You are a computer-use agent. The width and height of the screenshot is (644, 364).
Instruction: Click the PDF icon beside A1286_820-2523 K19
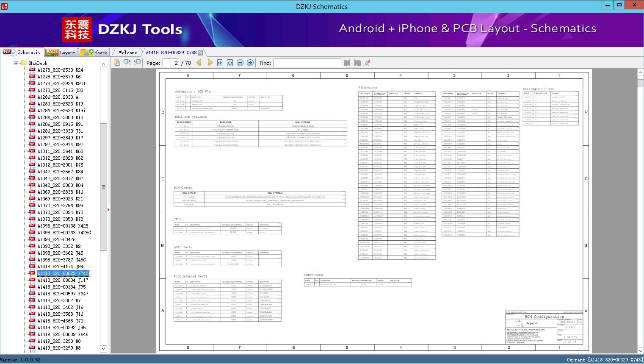click(x=32, y=104)
